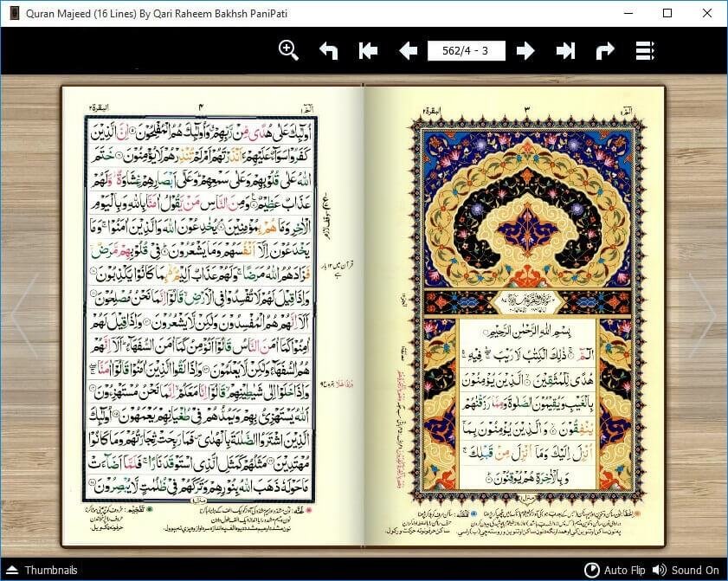The height and width of the screenshot is (581, 728).
Task: Go to the next page arrow
Action: (x=525, y=50)
